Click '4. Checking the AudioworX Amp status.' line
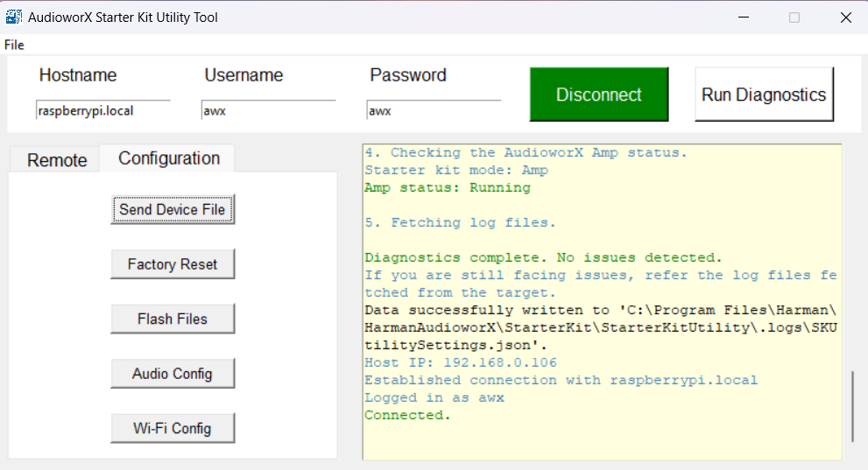868x470 pixels. point(526,152)
